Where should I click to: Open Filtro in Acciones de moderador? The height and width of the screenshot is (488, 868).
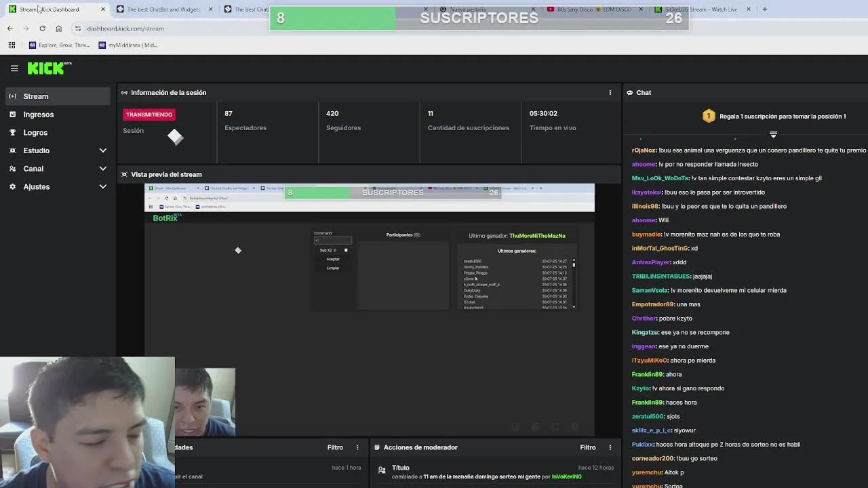click(x=588, y=447)
